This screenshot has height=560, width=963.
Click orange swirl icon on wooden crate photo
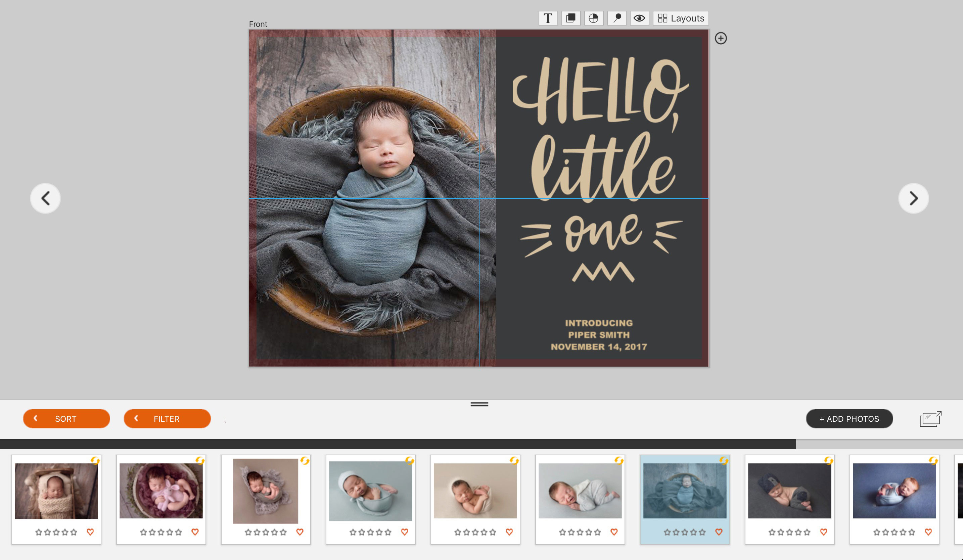[x=95, y=460]
